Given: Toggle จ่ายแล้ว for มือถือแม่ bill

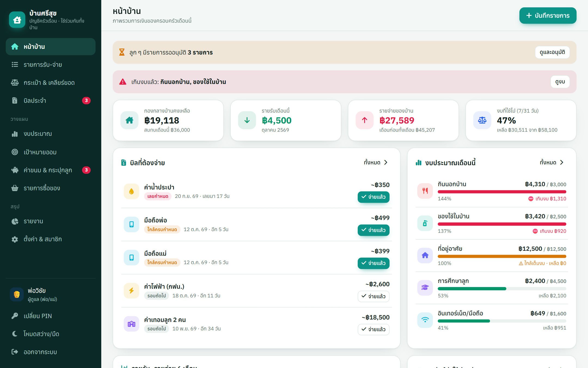Looking at the screenshot, I should (373, 263).
